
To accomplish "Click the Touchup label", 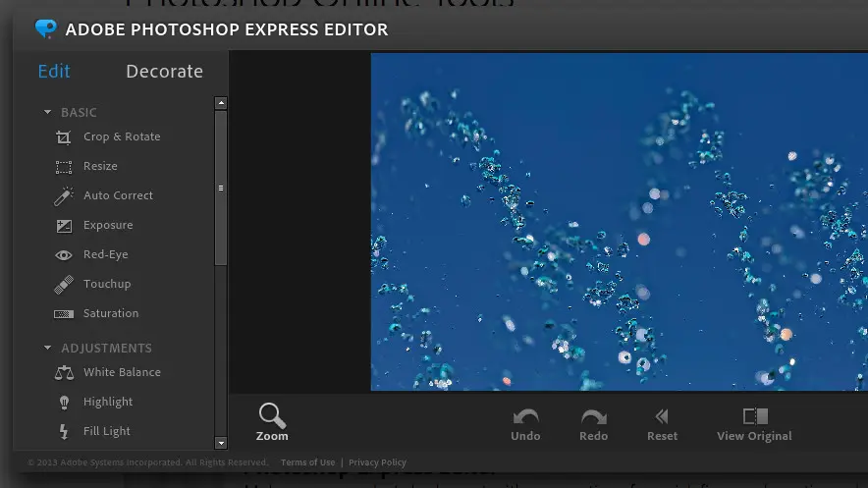I will 107,284.
